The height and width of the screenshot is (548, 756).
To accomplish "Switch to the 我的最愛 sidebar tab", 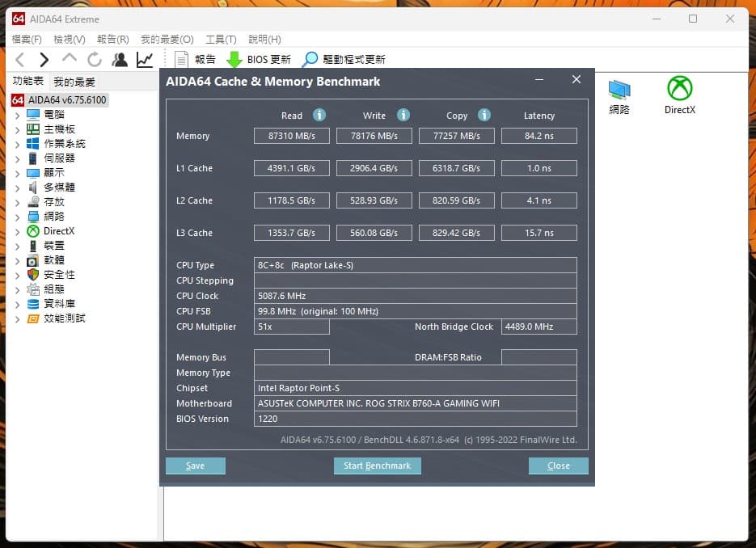I will pyautogui.click(x=74, y=82).
